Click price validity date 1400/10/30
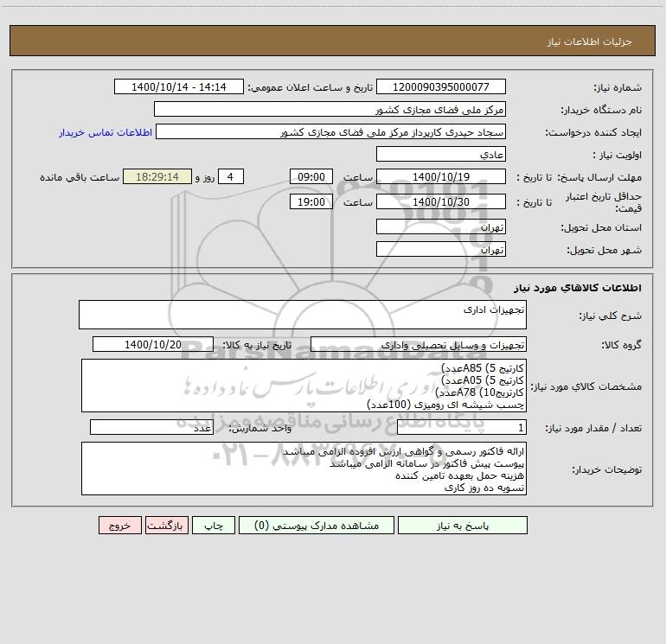The height and width of the screenshot is (644, 666). pos(441,201)
